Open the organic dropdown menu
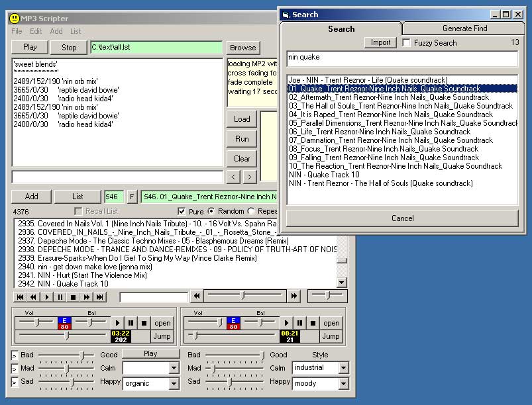532x405 pixels. coord(174,383)
